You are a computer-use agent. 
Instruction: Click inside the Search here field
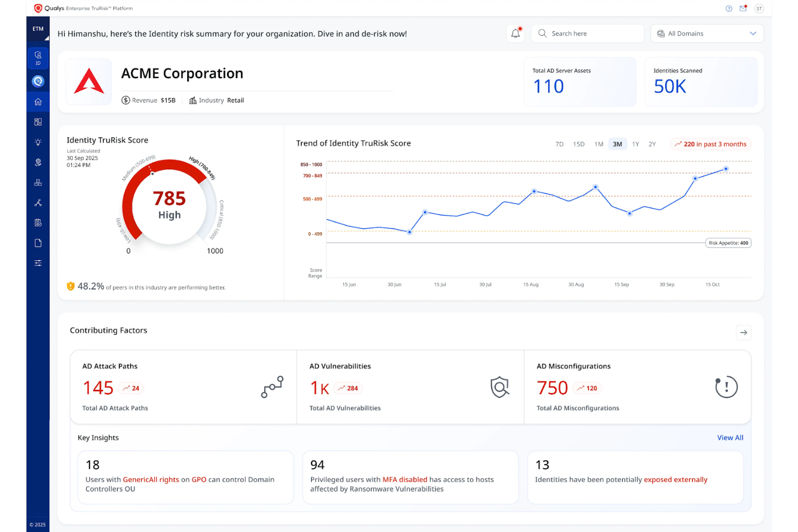coord(587,33)
